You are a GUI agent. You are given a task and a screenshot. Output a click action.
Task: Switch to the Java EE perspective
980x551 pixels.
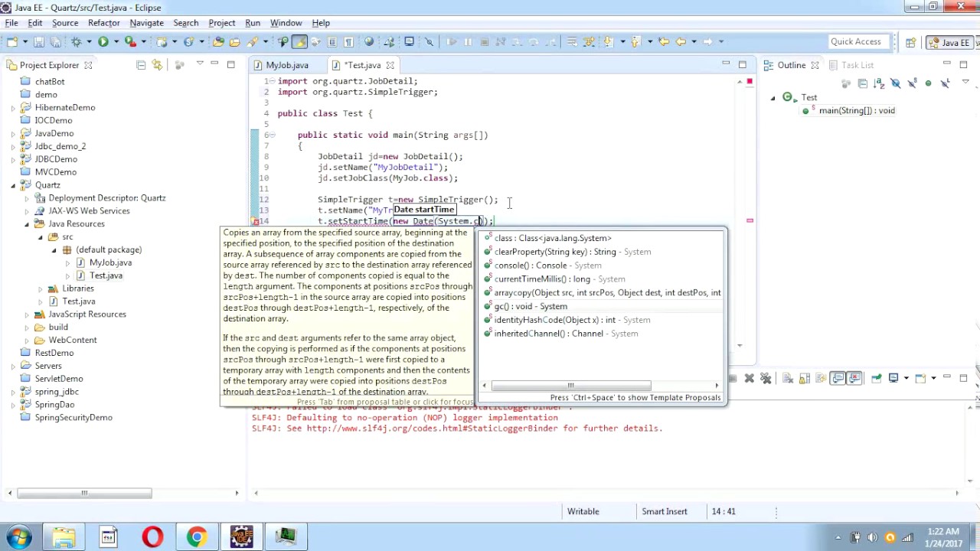[x=950, y=43]
